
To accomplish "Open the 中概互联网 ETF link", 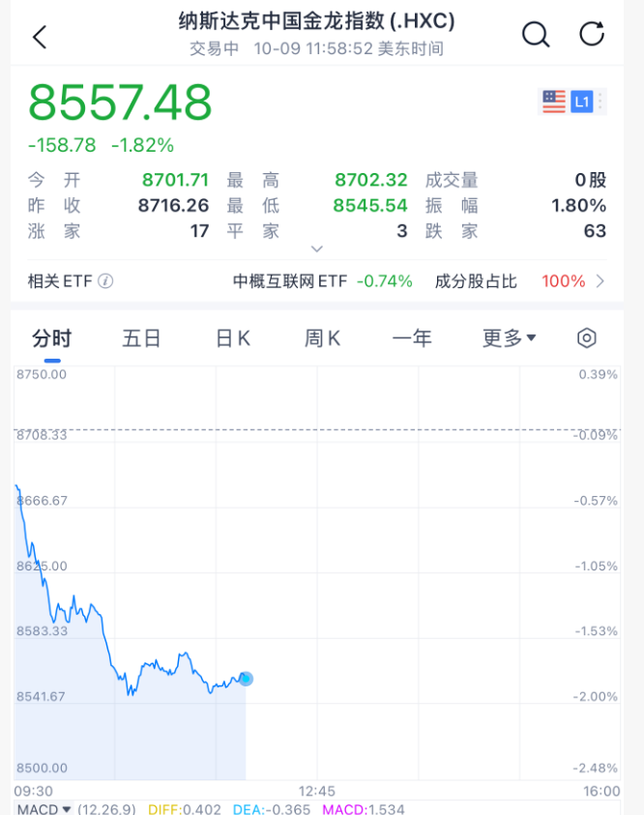I will coord(289,281).
